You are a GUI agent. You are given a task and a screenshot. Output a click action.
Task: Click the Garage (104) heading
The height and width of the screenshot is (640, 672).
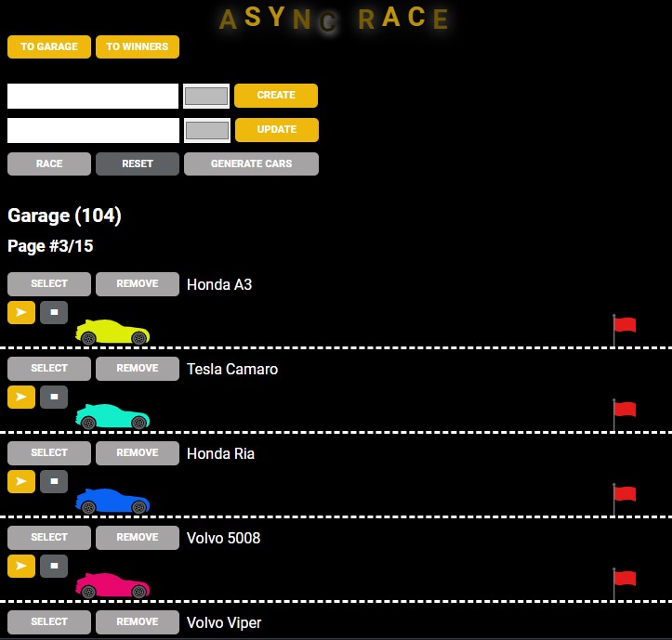coord(65,216)
